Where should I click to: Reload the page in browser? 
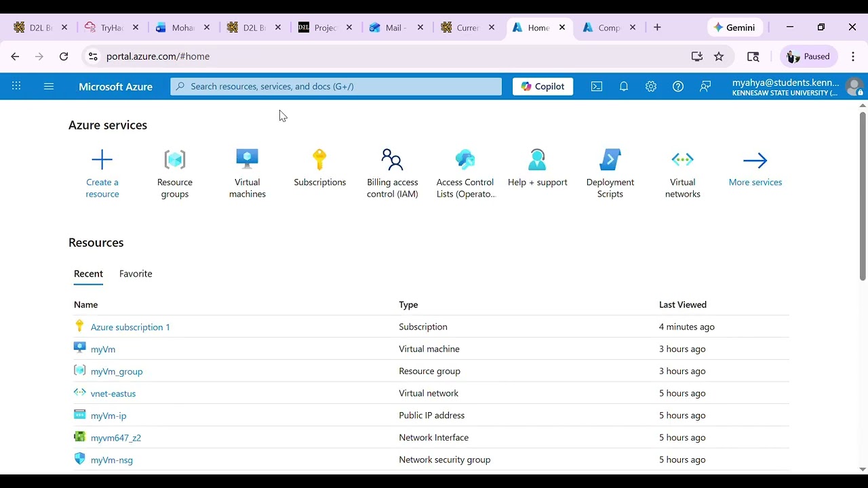click(x=64, y=56)
